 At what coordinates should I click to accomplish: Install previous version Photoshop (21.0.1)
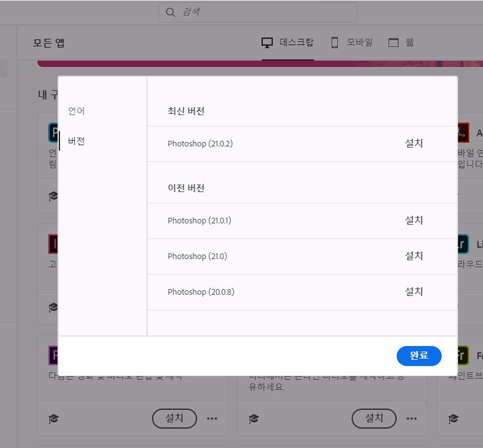tap(414, 220)
